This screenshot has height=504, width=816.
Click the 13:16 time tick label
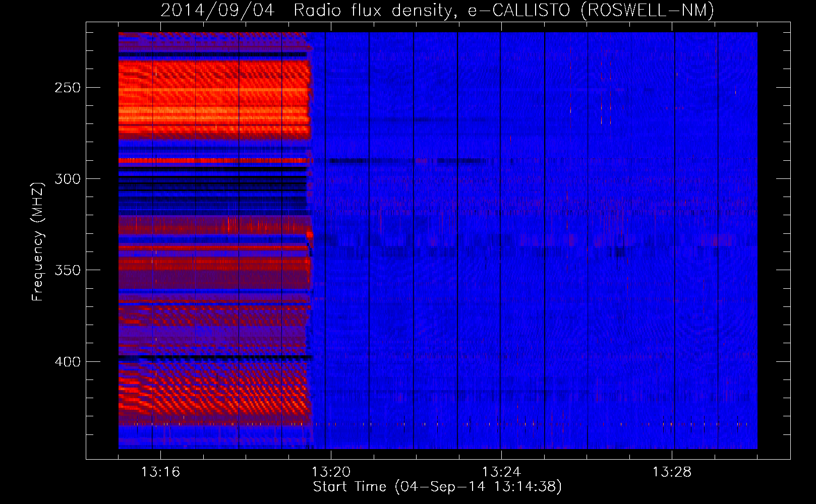(x=160, y=472)
